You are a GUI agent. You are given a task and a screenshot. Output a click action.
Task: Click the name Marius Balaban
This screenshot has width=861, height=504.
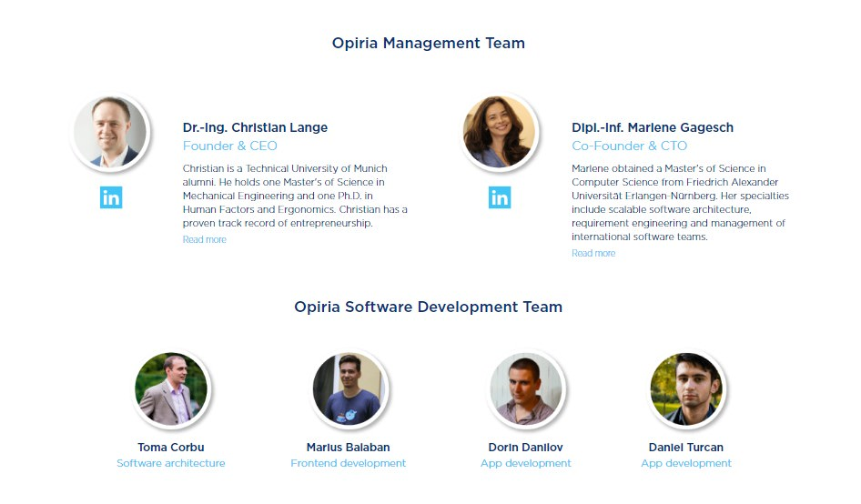tap(349, 448)
